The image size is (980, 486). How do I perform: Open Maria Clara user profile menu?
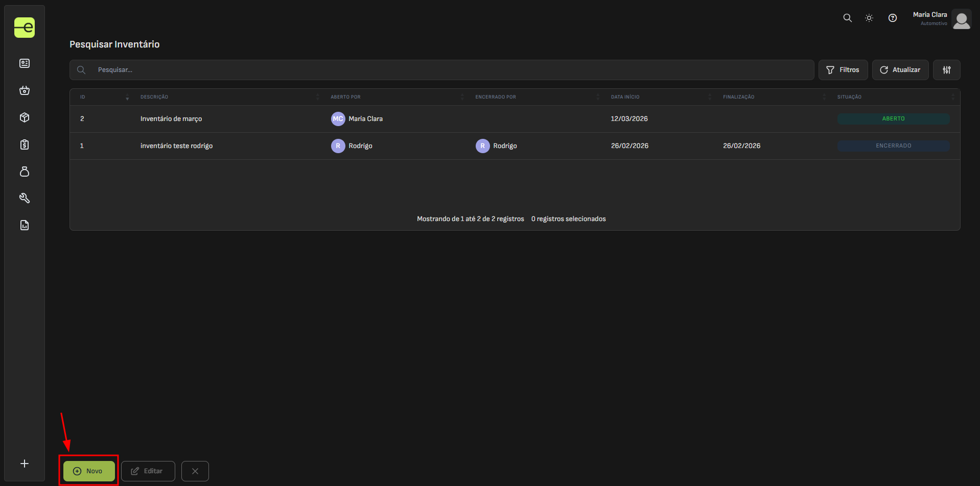tap(941, 19)
